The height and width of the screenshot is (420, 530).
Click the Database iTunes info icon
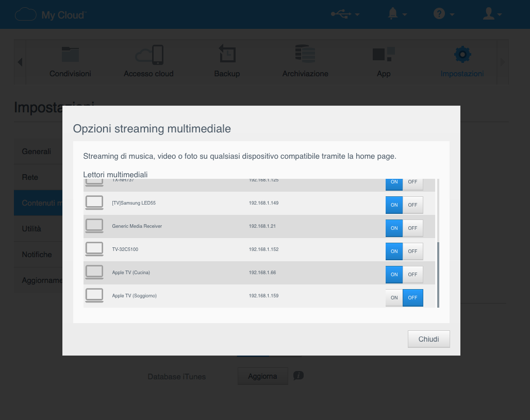tap(299, 375)
